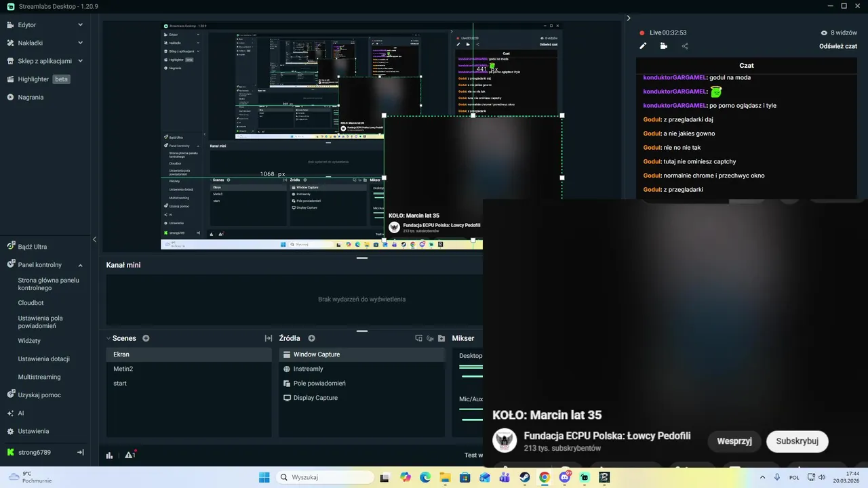Viewport: 868px width, 488px height.
Task: Click the Subskrybuj button
Action: coord(797,441)
